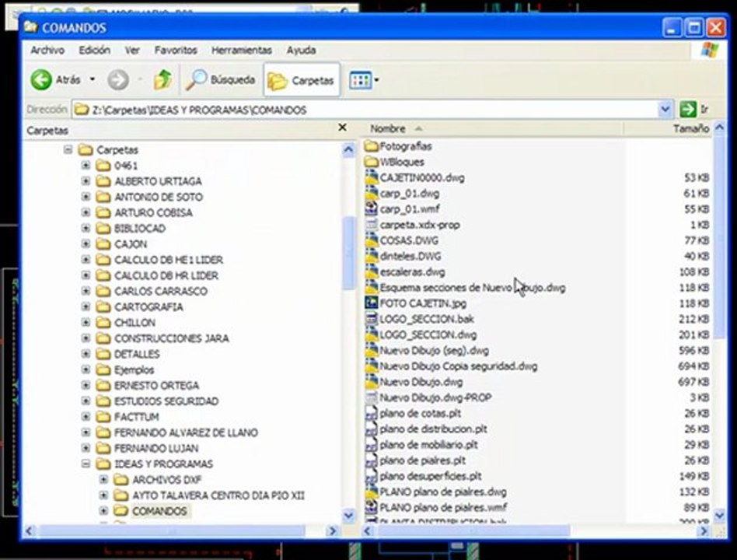The height and width of the screenshot is (560, 737).
Task: Select the ANTONIO DE SOTO folder
Action: [159, 197]
